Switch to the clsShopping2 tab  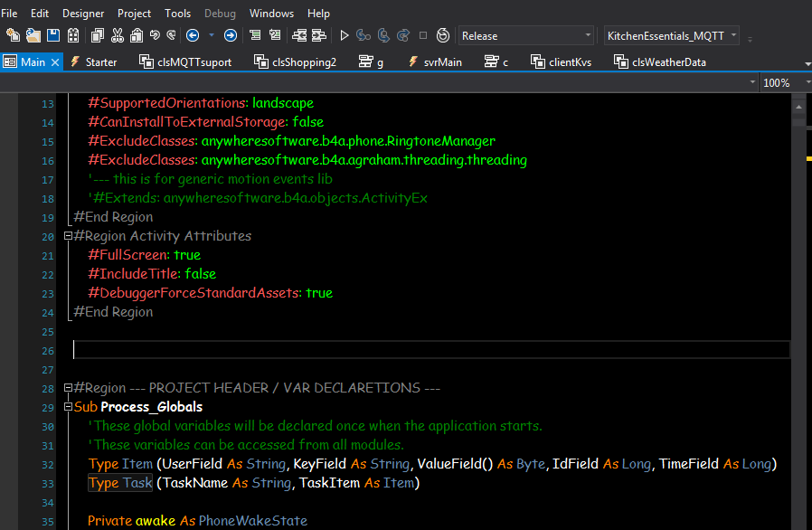click(x=295, y=62)
